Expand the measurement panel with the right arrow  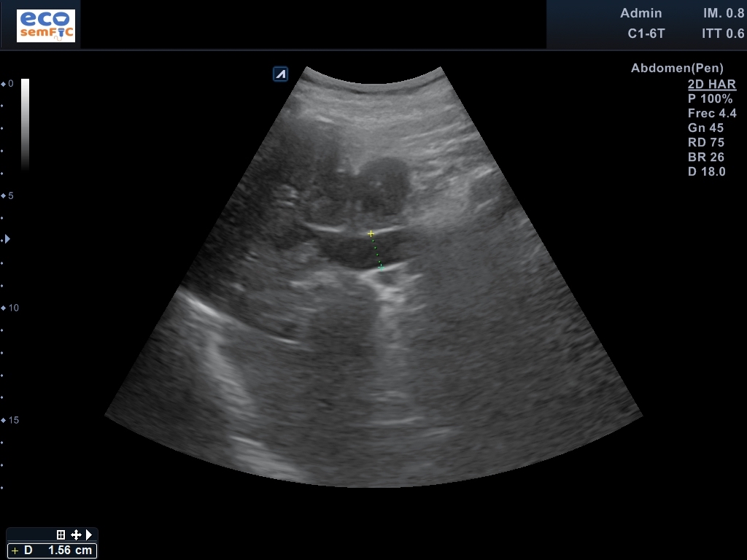pos(89,534)
